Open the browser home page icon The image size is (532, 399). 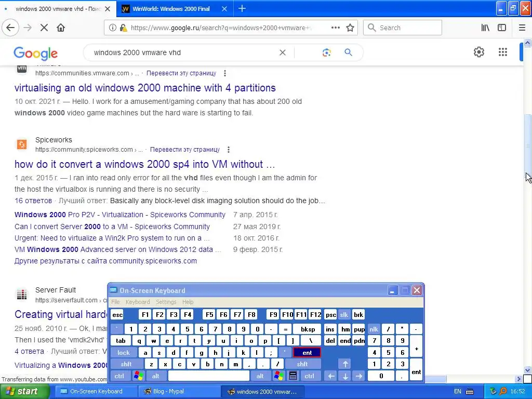pyautogui.click(x=61, y=28)
